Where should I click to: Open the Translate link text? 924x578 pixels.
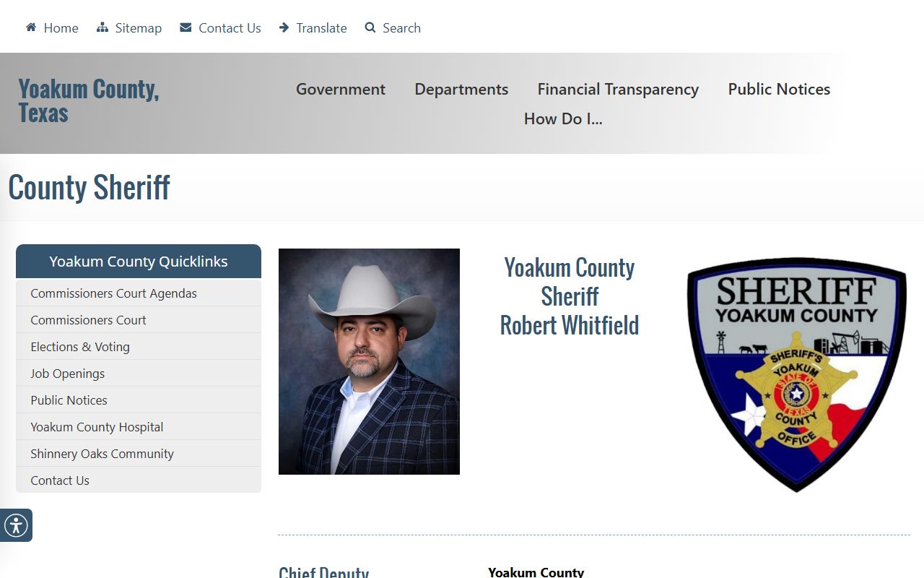pyautogui.click(x=321, y=28)
